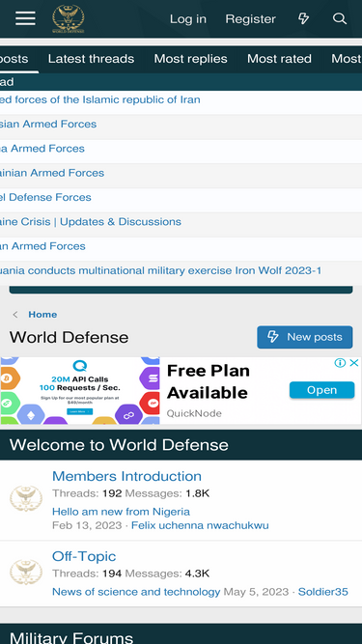This screenshot has width=362, height=644.
Task: Click the Free Plan Available ad text
Action: pyautogui.click(x=209, y=382)
